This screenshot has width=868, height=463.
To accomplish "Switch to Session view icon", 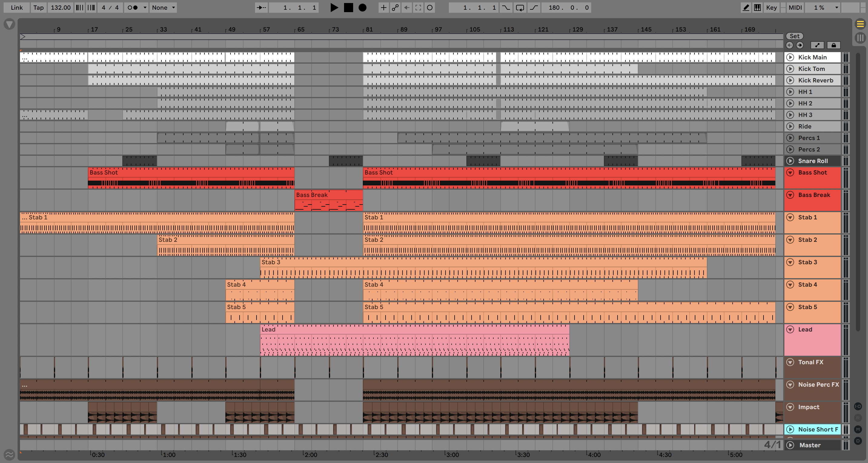I will [860, 38].
